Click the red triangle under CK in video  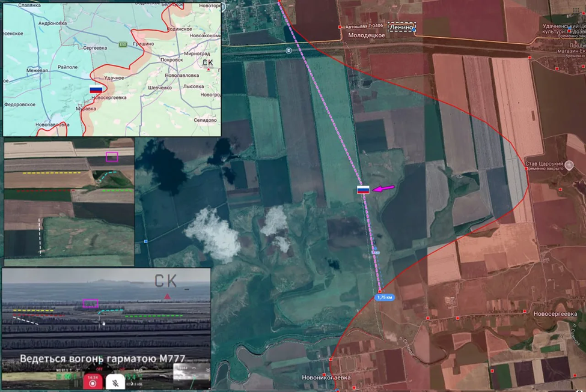point(167,297)
